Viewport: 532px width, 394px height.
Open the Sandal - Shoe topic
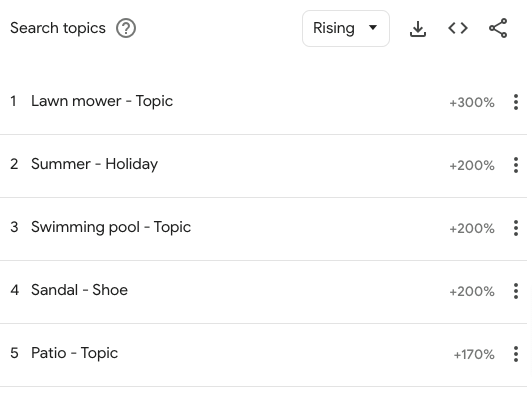click(x=79, y=290)
